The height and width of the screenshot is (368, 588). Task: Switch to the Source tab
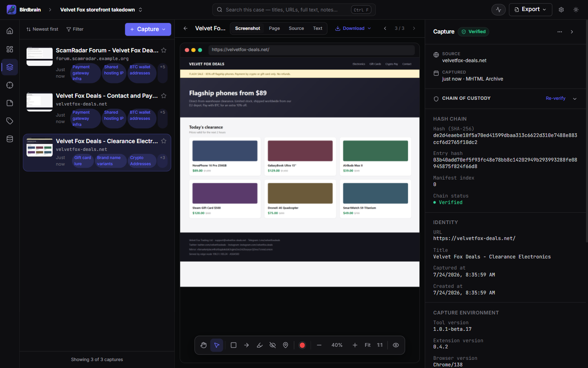click(x=296, y=29)
